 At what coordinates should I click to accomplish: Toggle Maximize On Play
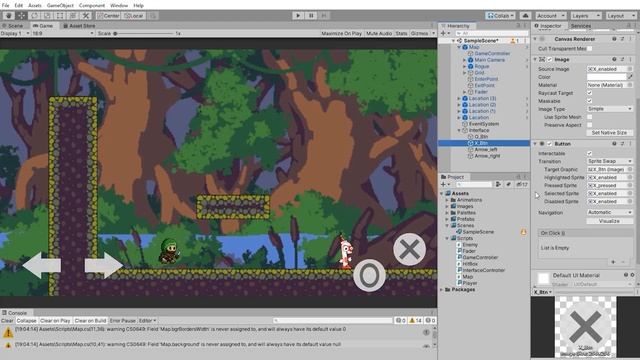click(342, 33)
